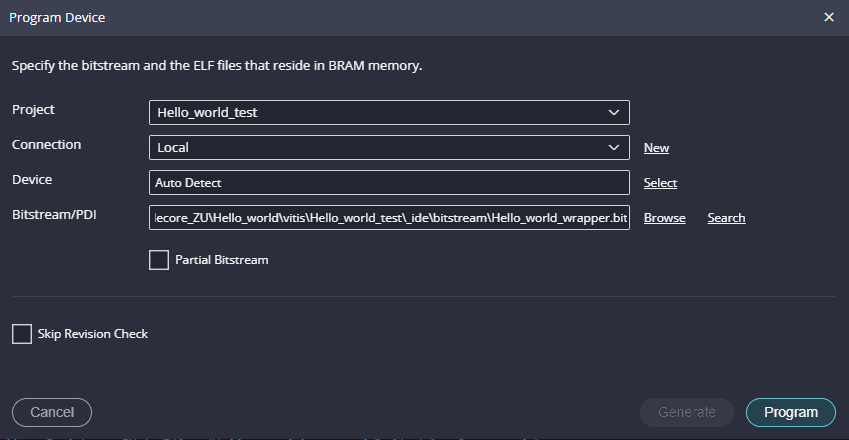
Task: Click the greyed-out Generate button
Action: [687, 412]
